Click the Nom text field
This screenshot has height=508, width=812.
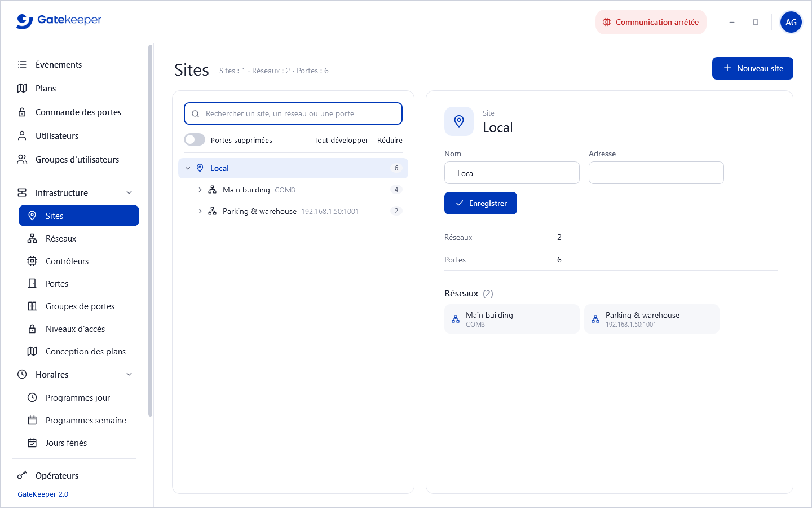512,173
